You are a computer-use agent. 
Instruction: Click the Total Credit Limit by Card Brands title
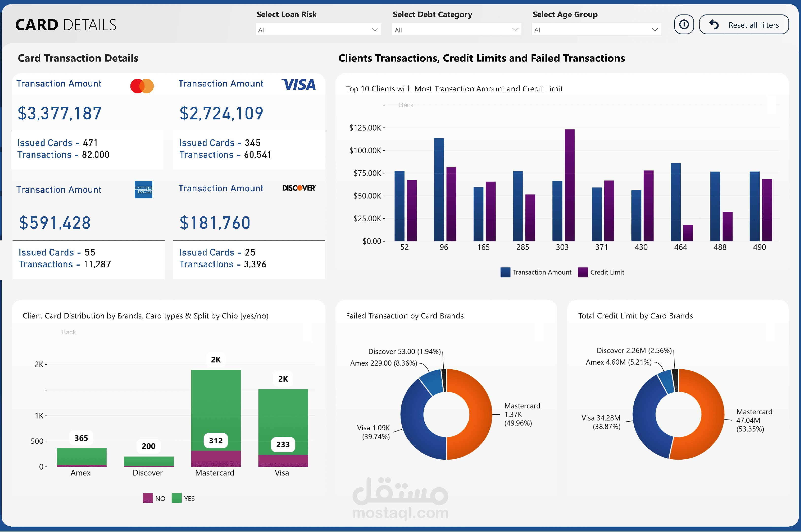coord(635,316)
